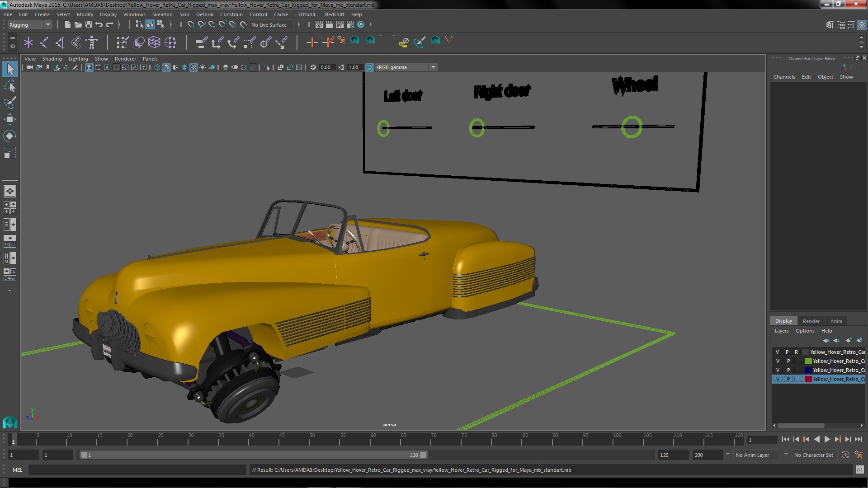Toggle smooth shade all display
The image size is (868, 488).
166,67
